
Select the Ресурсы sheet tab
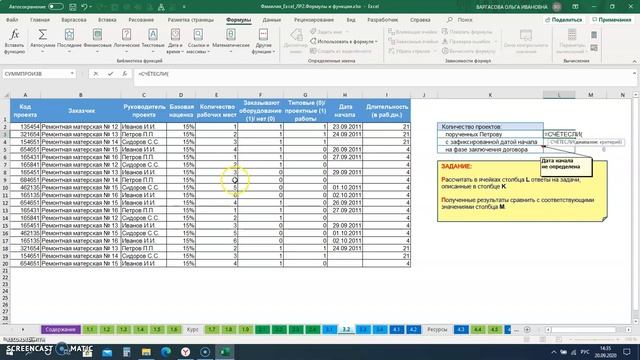437,329
